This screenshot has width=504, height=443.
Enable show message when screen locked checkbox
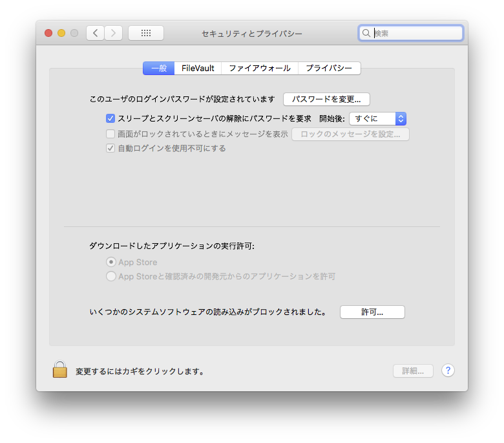(110, 133)
